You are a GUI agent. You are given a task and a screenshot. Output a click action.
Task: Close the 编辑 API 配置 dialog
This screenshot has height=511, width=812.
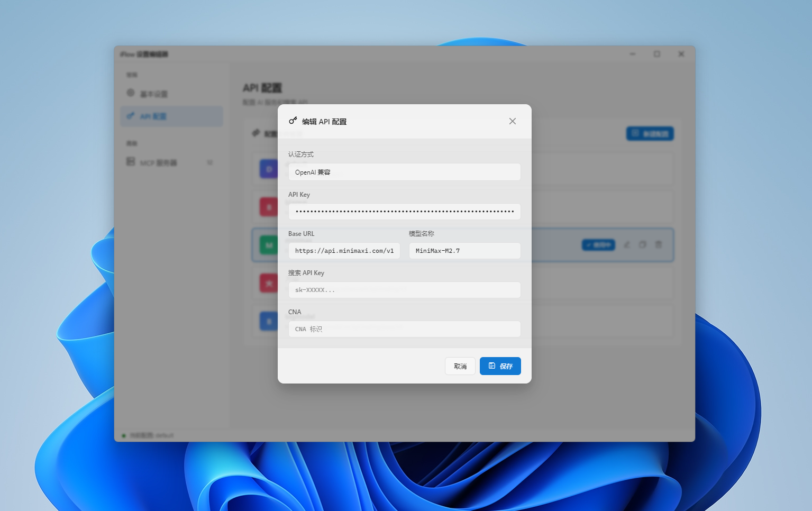point(512,121)
